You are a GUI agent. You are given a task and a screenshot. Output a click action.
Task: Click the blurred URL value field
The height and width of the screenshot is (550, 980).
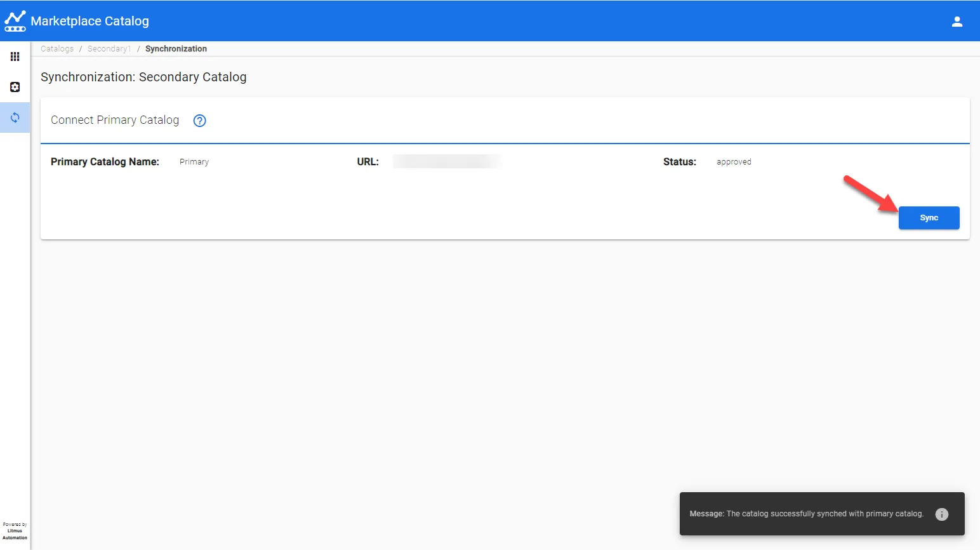447,162
